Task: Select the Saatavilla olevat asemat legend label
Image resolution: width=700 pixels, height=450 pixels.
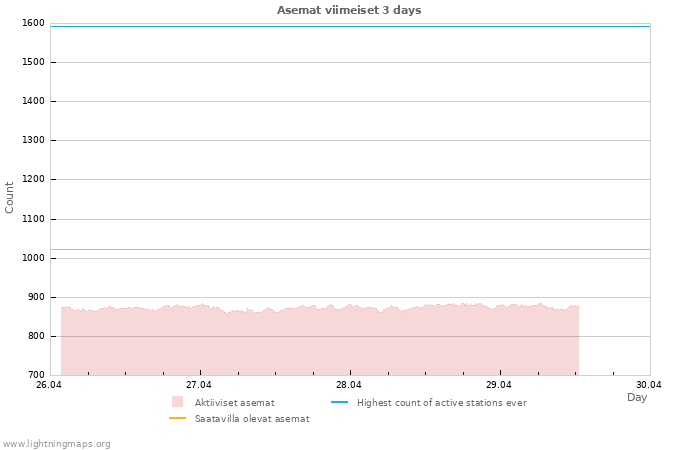Action: (252, 419)
